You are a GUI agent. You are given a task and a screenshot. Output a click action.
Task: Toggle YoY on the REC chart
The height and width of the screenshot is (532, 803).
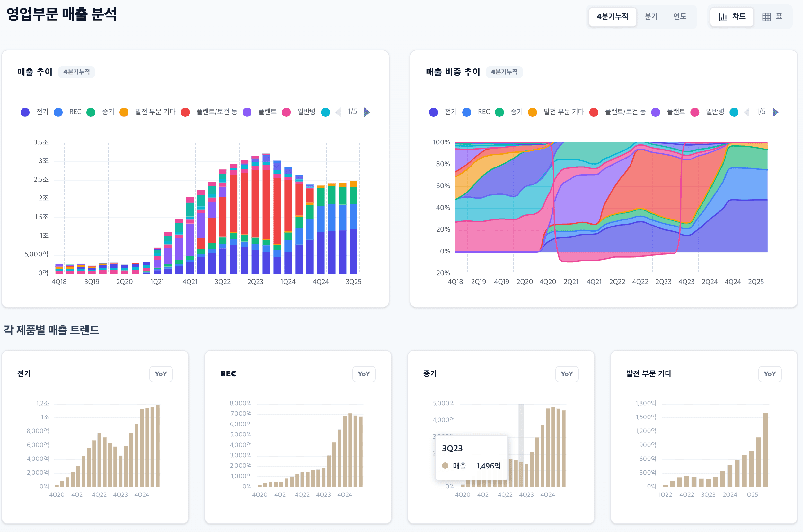[364, 374]
